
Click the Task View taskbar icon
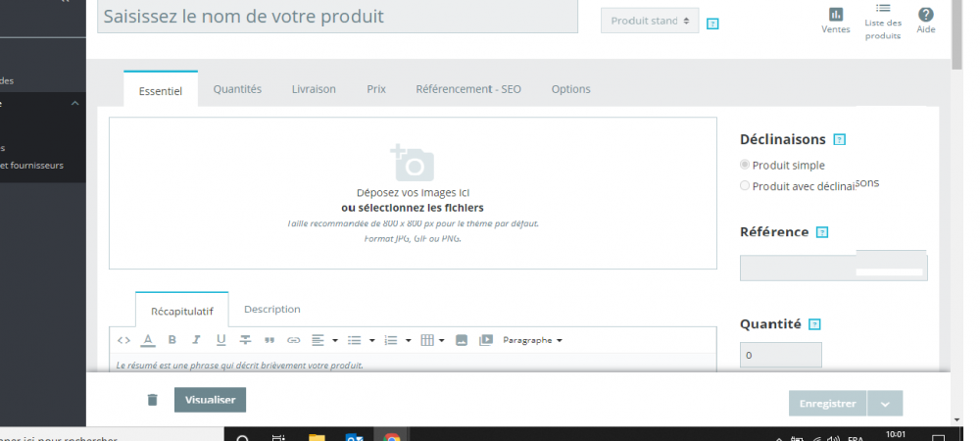[x=278, y=437]
